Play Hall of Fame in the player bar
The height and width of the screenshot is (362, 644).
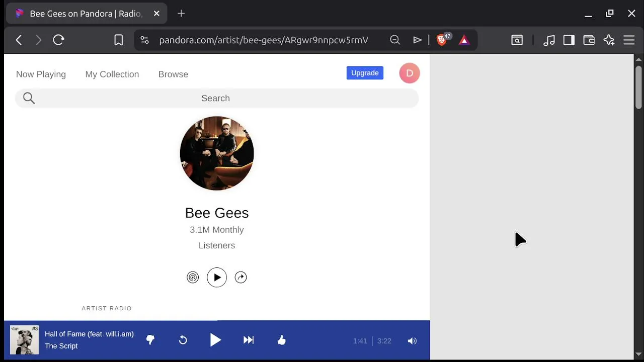click(x=215, y=340)
